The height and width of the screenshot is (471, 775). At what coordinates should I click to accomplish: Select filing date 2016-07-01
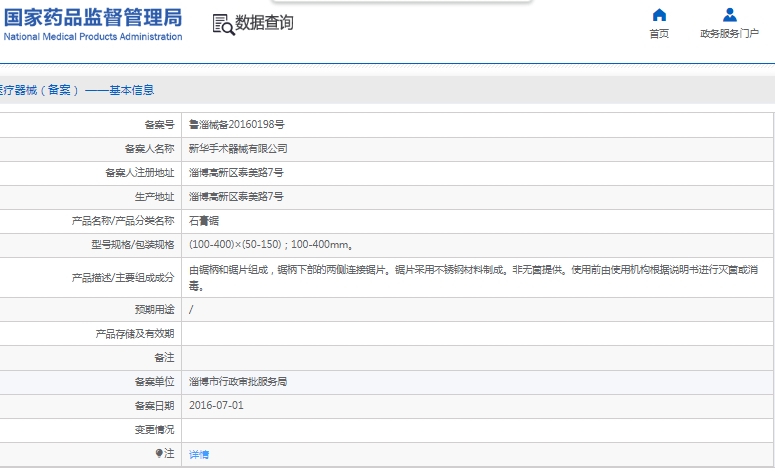[x=216, y=405]
